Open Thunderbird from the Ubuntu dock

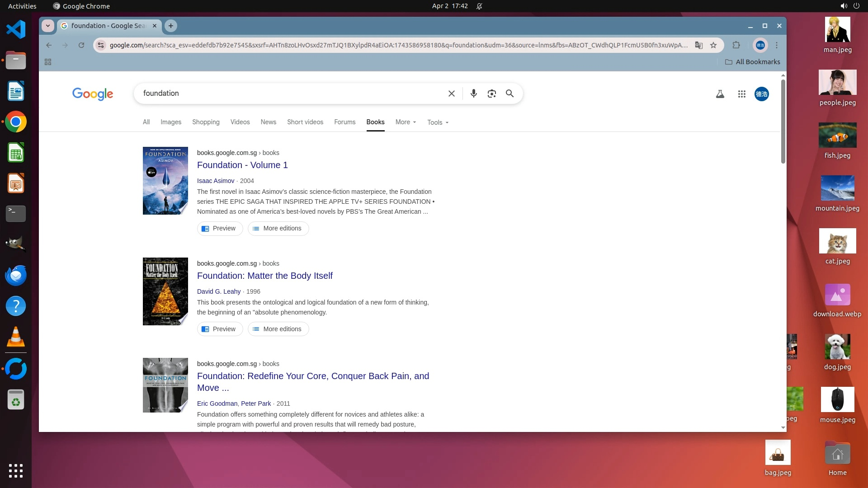tap(16, 275)
